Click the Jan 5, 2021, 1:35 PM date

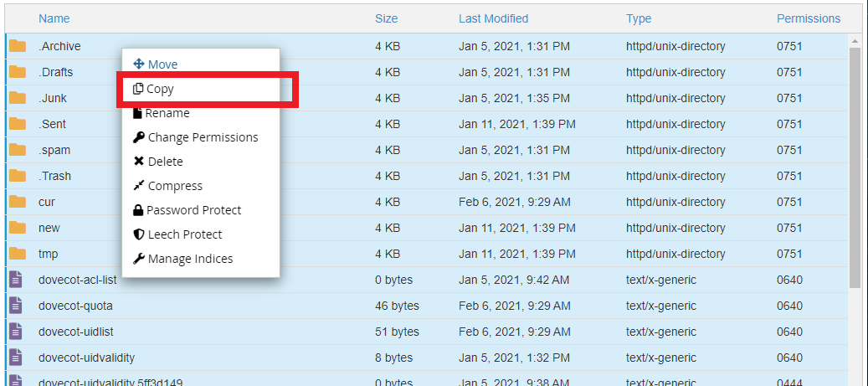pos(514,99)
